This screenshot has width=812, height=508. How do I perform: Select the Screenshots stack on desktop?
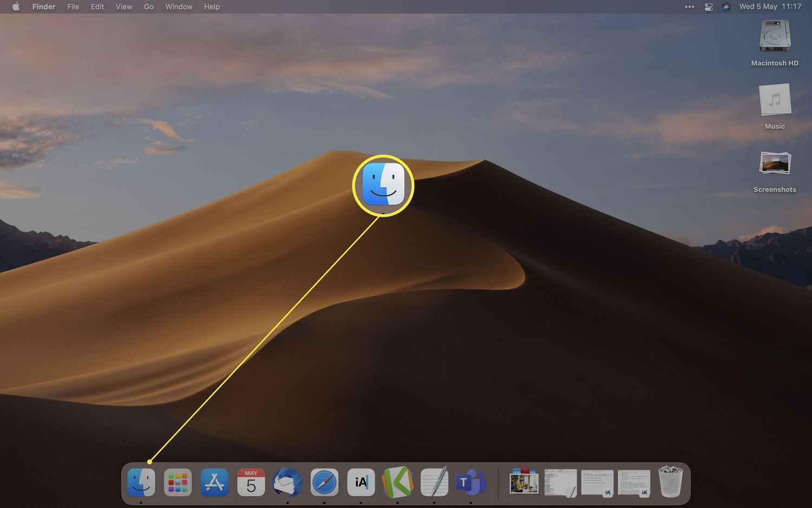tap(775, 164)
